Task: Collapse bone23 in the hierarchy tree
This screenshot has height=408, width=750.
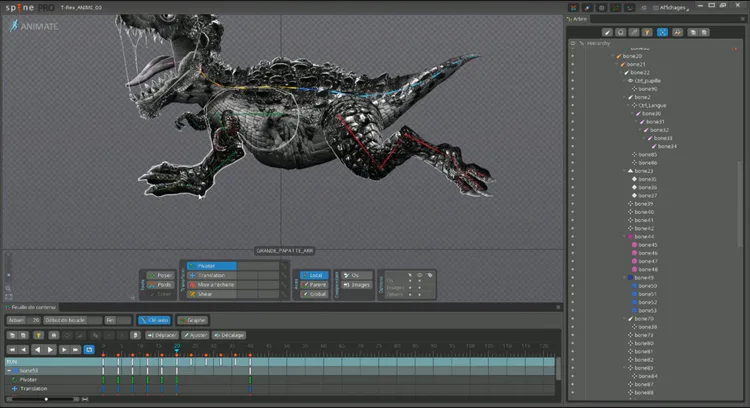Action: (625, 171)
